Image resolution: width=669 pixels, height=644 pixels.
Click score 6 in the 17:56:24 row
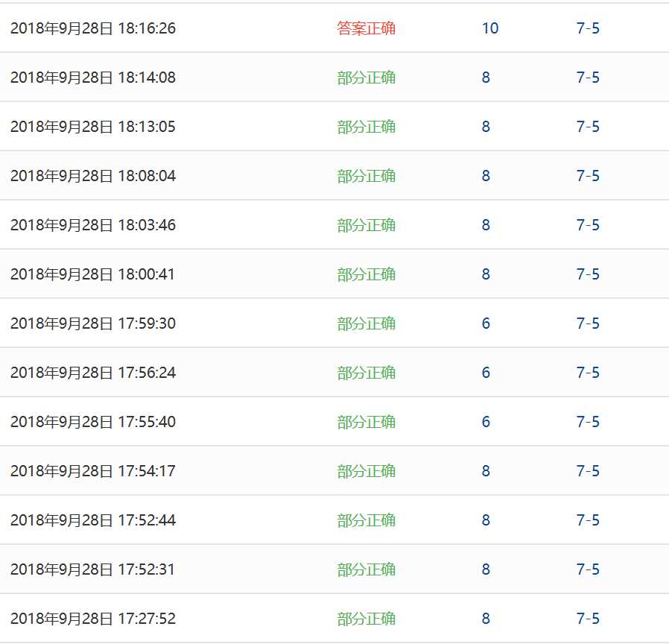click(x=486, y=373)
